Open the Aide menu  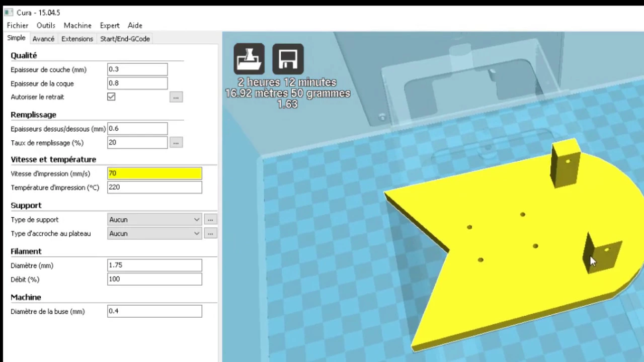coord(135,25)
